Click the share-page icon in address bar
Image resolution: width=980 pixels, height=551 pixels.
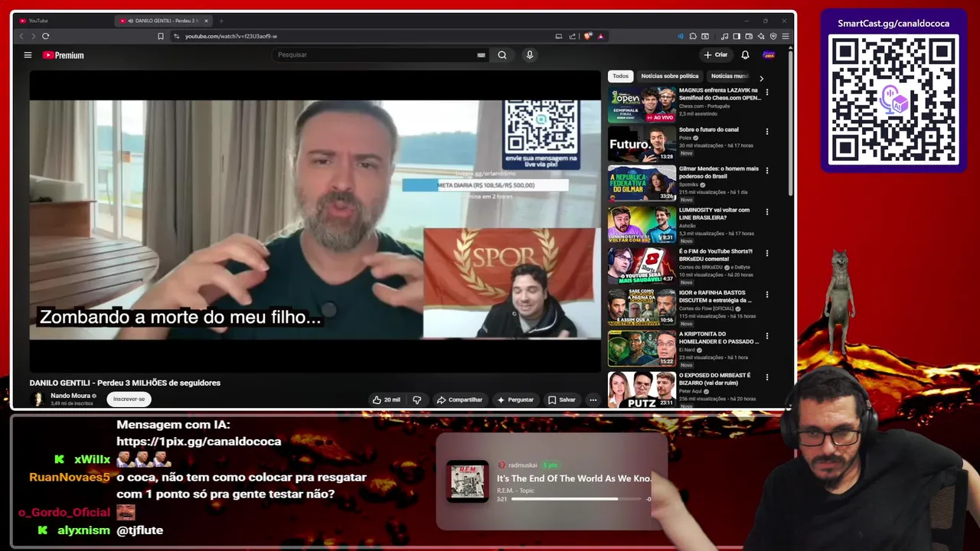click(x=572, y=36)
